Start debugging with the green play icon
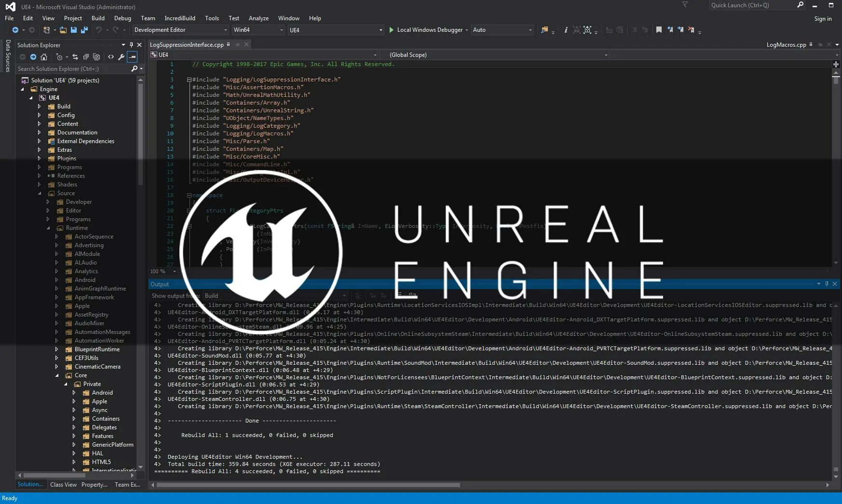The image size is (842, 504). click(392, 30)
